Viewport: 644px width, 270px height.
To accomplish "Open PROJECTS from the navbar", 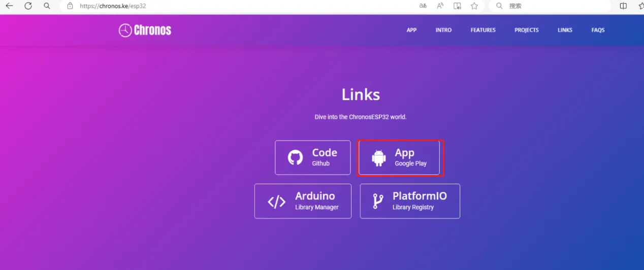I will point(526,30).
